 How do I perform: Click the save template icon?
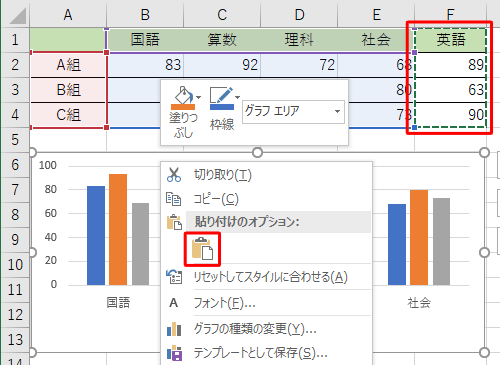174,353
